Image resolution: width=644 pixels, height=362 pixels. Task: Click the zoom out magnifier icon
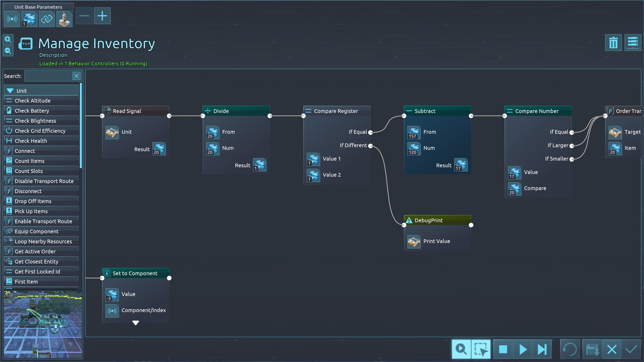point(8,51)
